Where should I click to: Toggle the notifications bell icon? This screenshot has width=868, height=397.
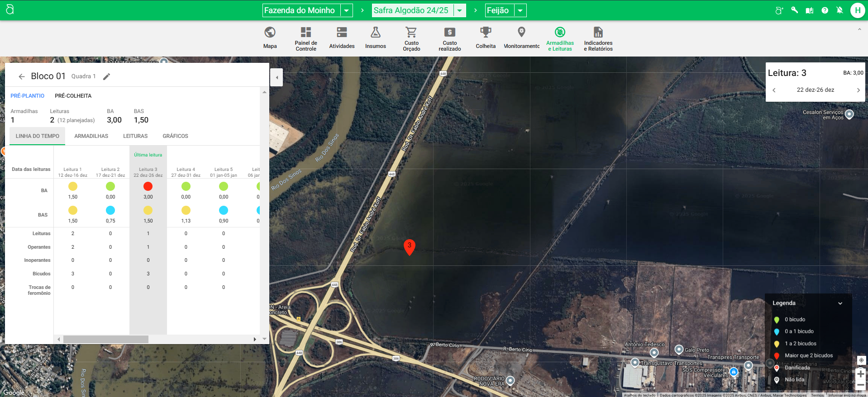point(839,10)
